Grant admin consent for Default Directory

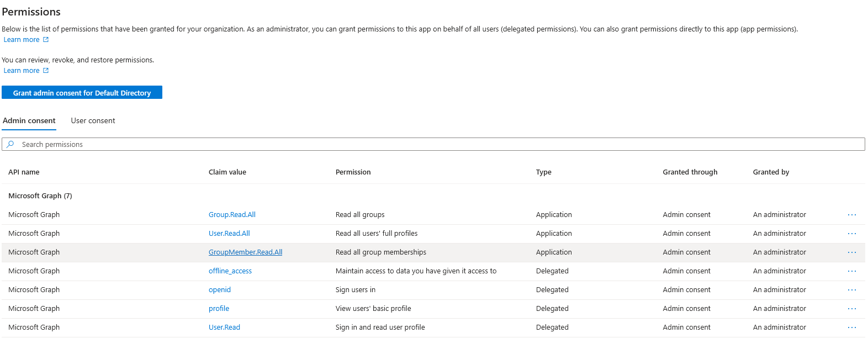click(82, 93)
